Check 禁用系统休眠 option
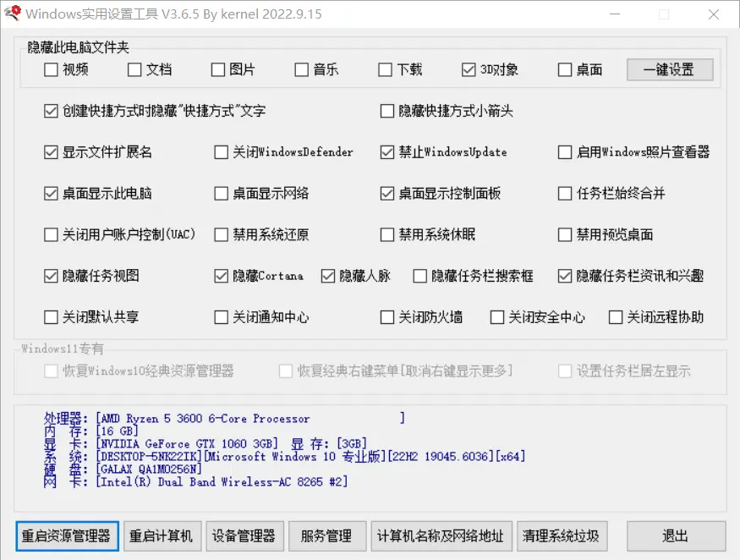This screenshot has height=560, width=740. (387, 234)
